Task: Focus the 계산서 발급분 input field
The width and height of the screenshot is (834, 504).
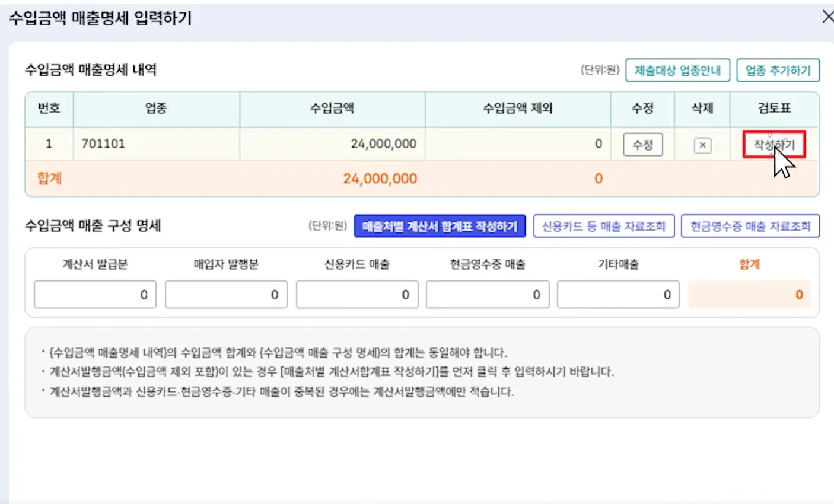Action: pos(95,295)
